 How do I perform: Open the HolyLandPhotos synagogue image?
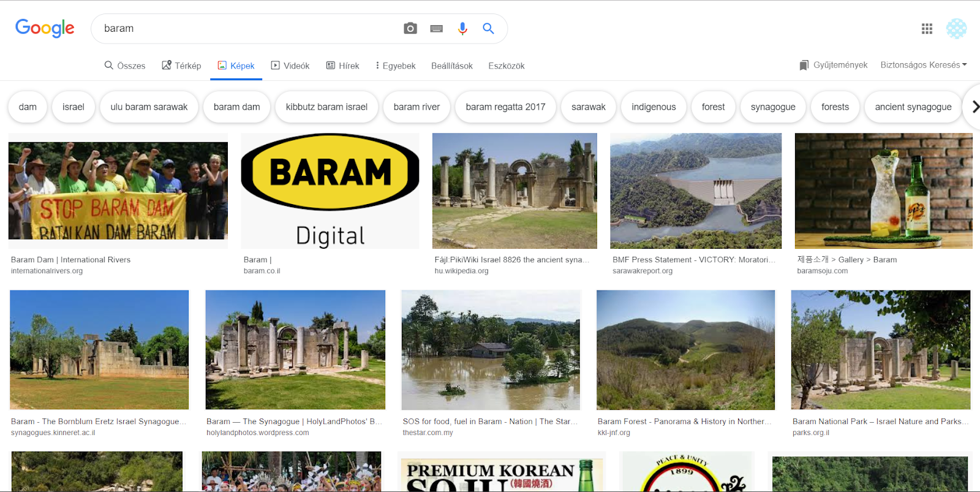click(295, 350)
